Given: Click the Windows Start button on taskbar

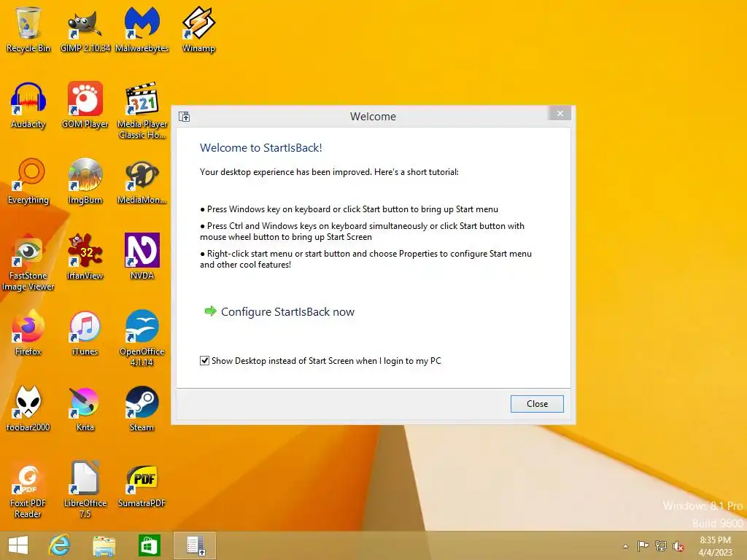Looking at the screenshot, I should point(18,545).
